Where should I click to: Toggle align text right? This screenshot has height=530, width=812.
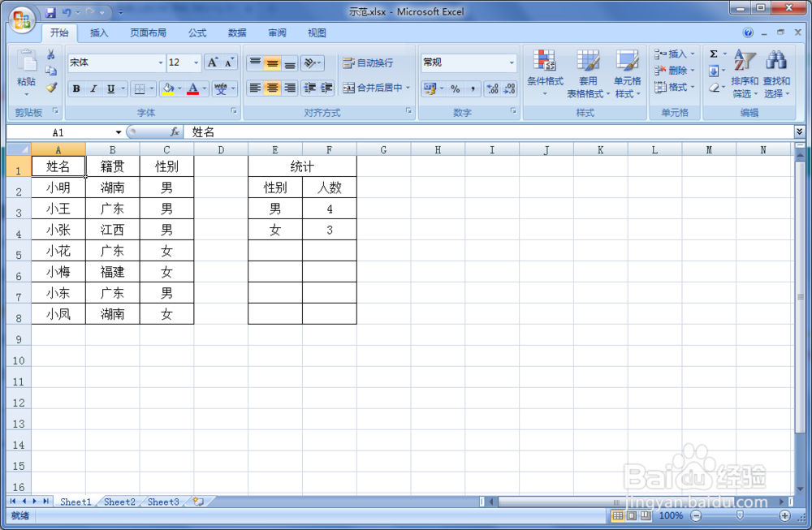[x=290, y=88]
